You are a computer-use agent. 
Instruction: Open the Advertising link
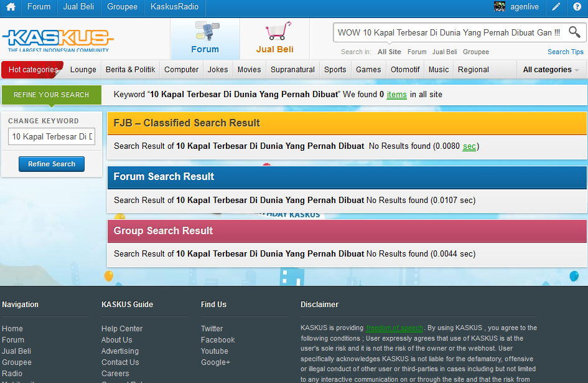coord(120,351)
